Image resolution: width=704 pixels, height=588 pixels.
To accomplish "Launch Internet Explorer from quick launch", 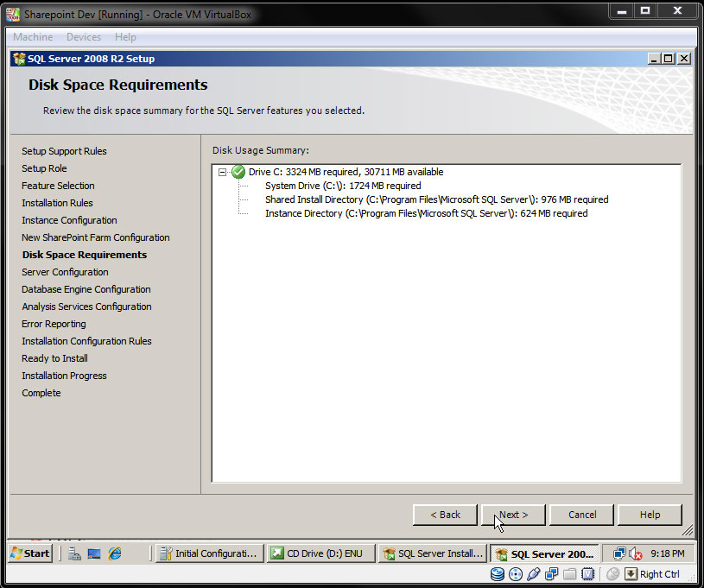I will coord(115,553).
